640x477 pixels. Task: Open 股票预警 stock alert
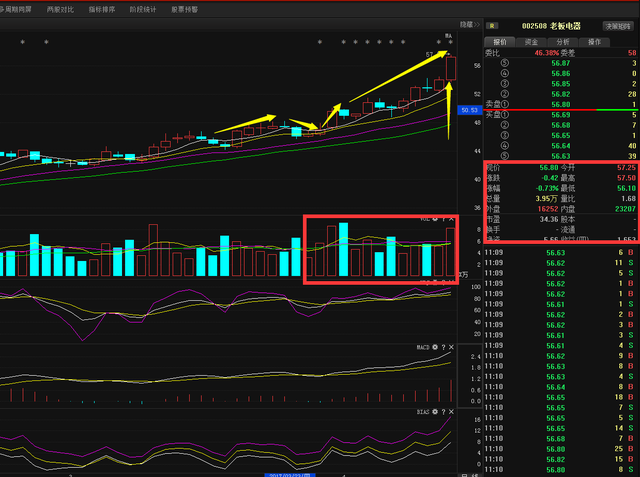coord(184,8)
